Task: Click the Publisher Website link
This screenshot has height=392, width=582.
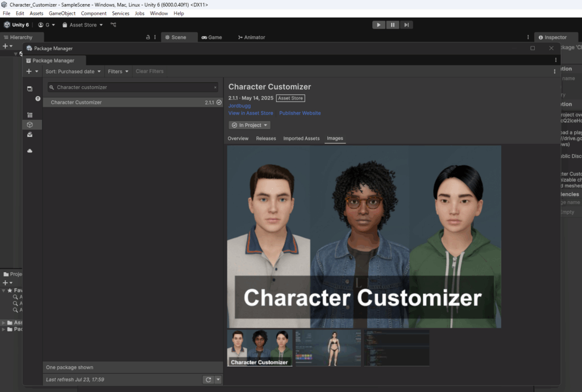Action: 300,113
